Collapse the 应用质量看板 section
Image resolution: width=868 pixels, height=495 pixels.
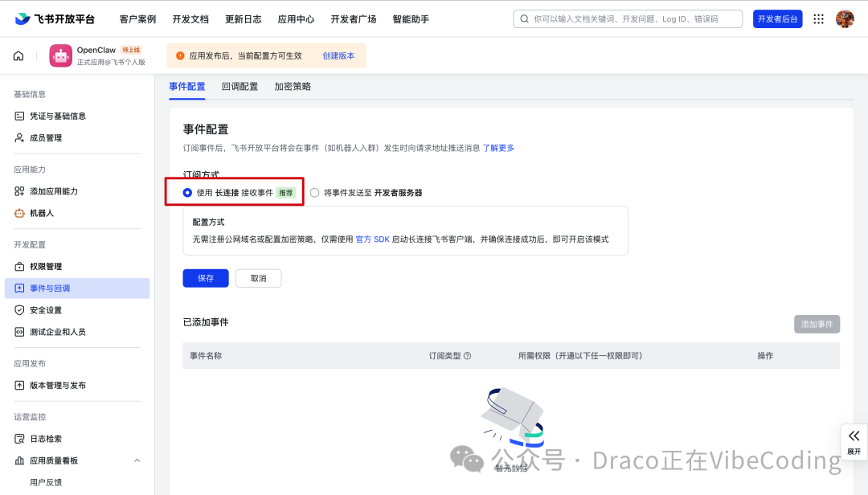(136, 460)
